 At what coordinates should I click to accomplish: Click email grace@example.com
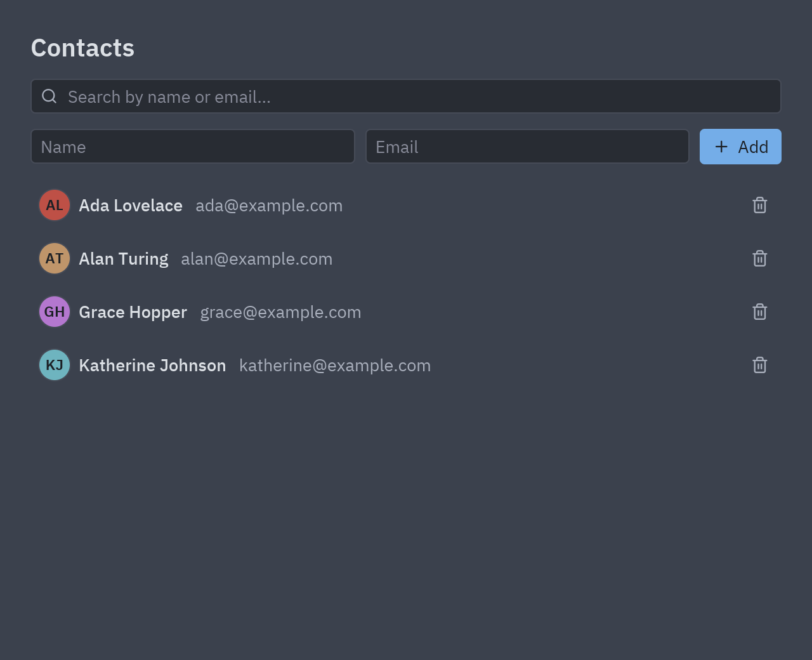(280, 312)
